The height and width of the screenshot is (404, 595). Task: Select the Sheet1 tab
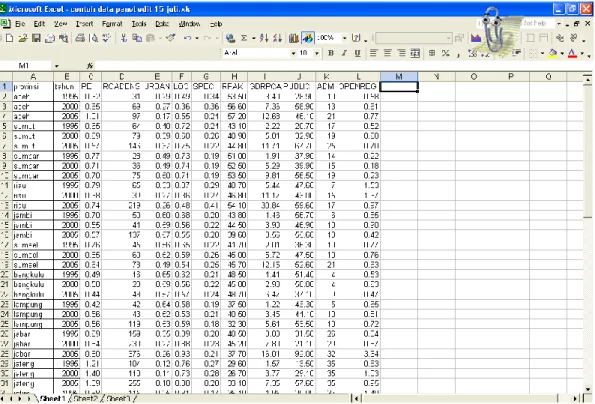coord(52,398)
